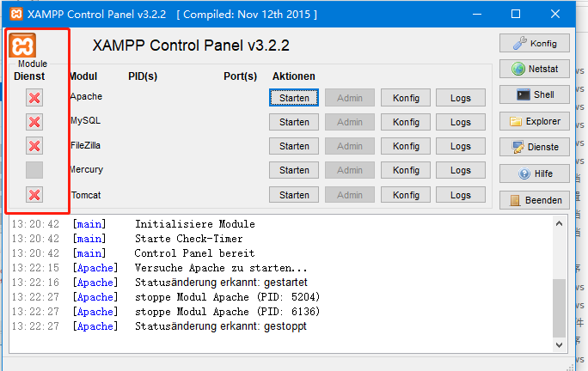The width and height of the screenshot is (588, 371).
Task: Open the Tomcat Konfig dropdown
Action: [406, 195]
